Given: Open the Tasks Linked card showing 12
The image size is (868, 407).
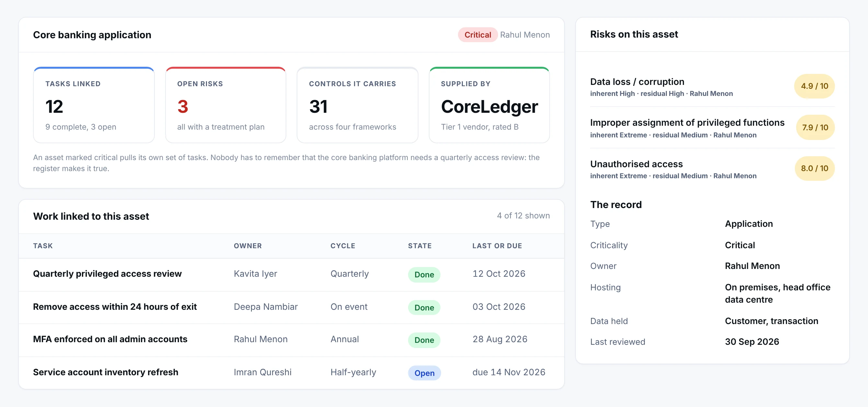Looking at the screenshot, I should click(94, 105).
